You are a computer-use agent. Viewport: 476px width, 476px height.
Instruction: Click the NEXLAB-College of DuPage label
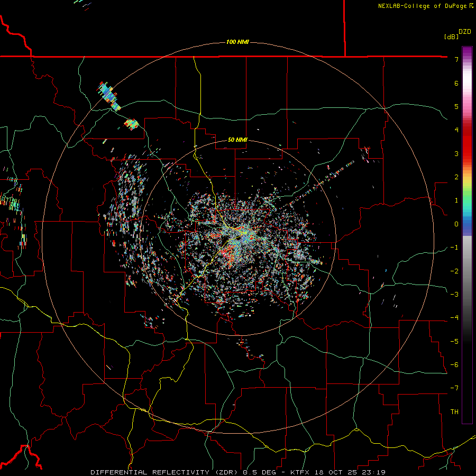(425, 6)
